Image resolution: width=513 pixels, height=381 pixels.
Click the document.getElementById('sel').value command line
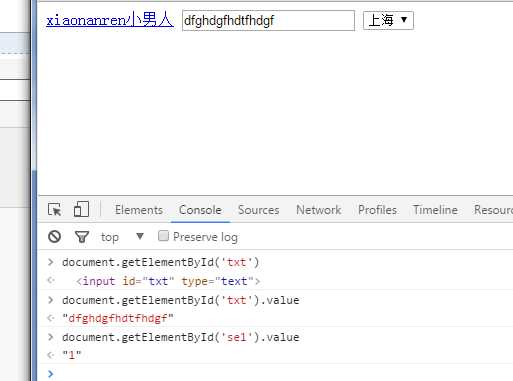pyautogui.click(x=181, y=337)
